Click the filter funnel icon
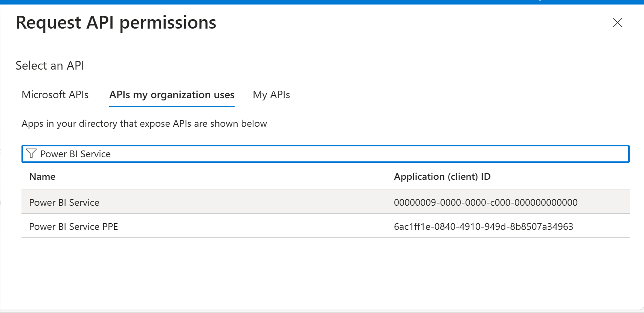The image size is (644, 313). [31, 153]
